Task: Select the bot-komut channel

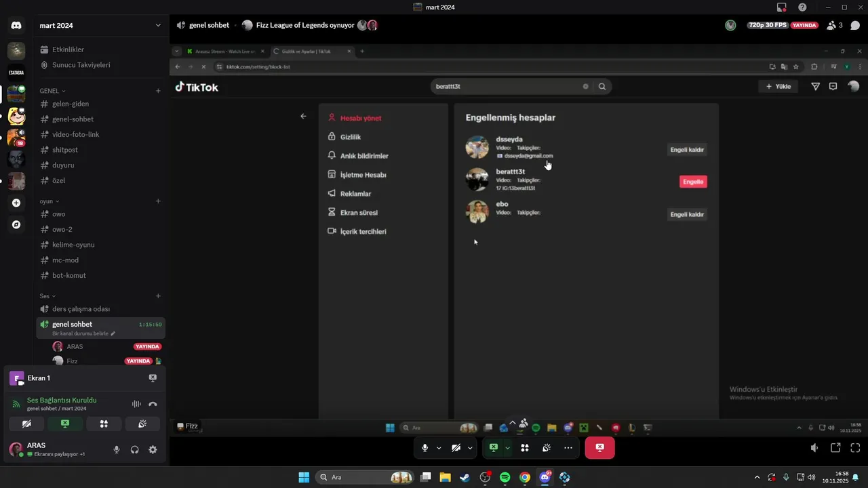Action: point(100,276)
